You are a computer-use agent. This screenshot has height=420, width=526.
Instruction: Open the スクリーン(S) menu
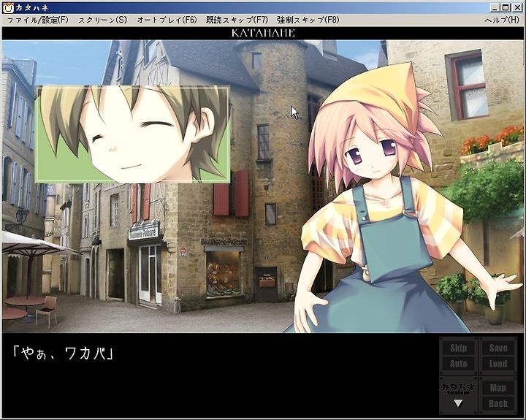103,20
